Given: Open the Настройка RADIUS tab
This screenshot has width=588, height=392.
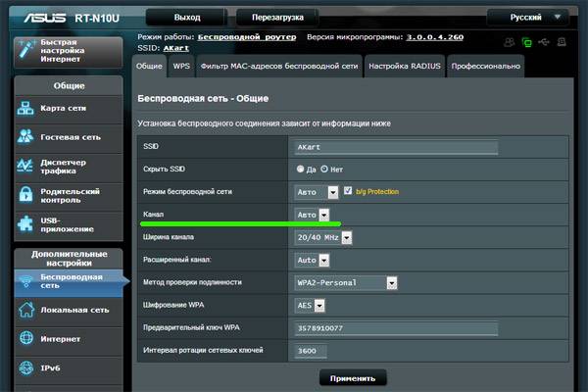Looking at the screenshot, I should tap(405, 66).
